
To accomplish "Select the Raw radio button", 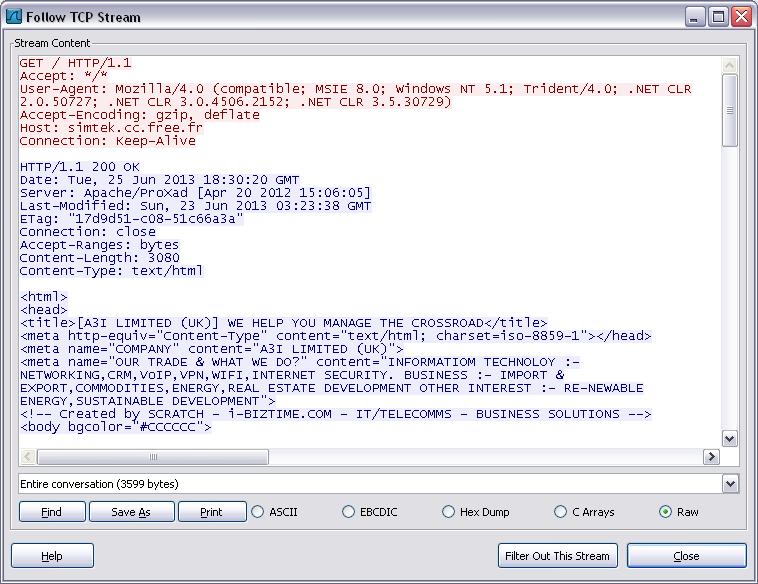I will point(679,512).
